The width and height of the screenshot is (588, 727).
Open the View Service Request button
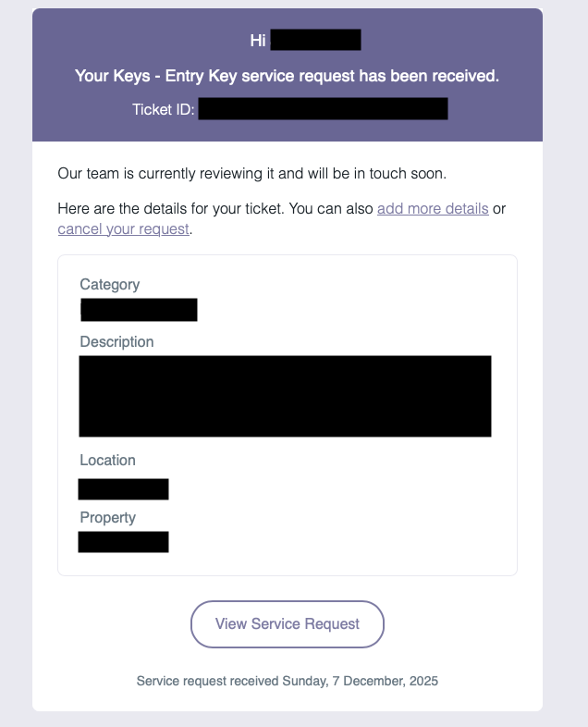pos(288,624)
